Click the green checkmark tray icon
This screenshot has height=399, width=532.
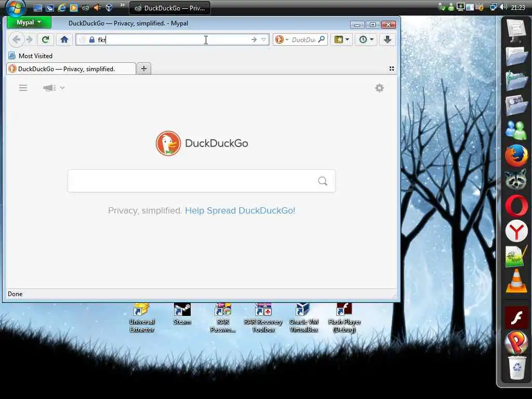pos(442,7)
